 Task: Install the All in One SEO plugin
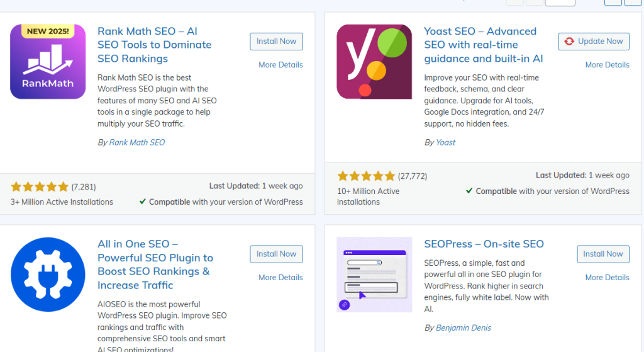tap(277, 254)
